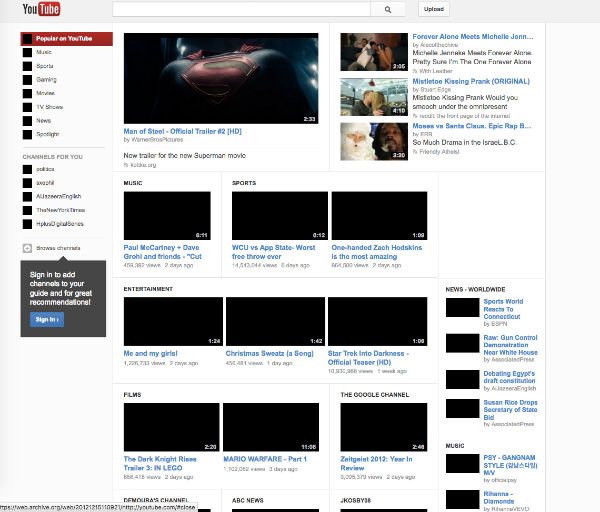Click the Browse channels plus icon
This screenshot has width=600, height=512.
point(27,248)
